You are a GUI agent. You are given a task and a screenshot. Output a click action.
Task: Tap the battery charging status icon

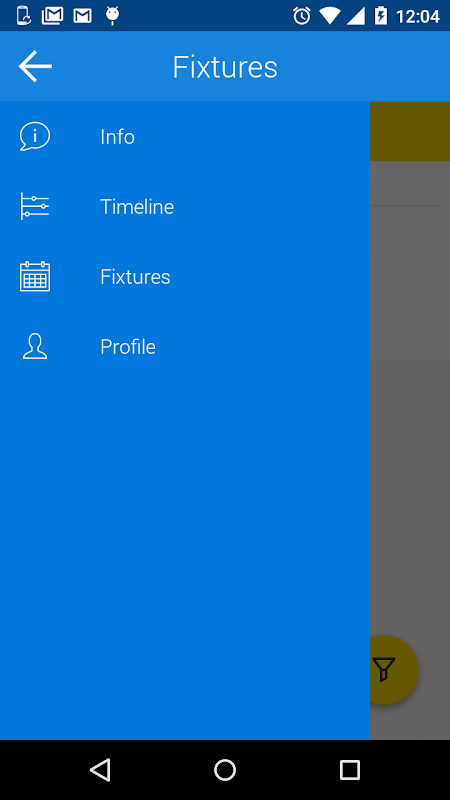(381, 16)
